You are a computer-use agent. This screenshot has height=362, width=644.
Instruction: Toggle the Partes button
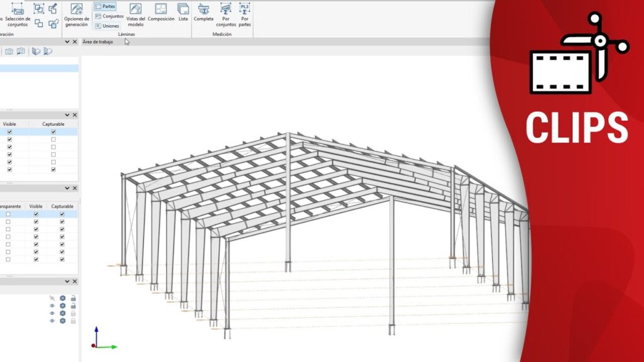click(105, 6)
